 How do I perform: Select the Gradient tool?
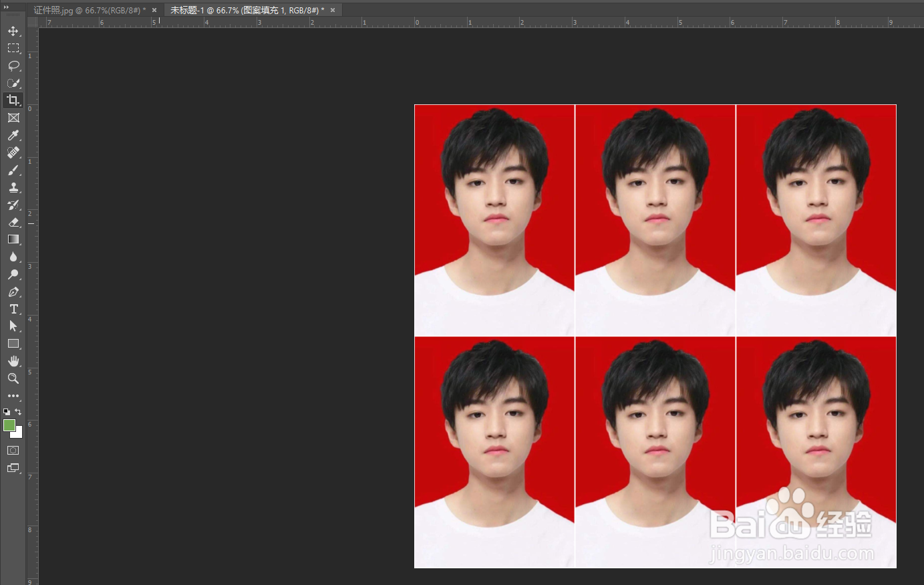pos(13,239)
